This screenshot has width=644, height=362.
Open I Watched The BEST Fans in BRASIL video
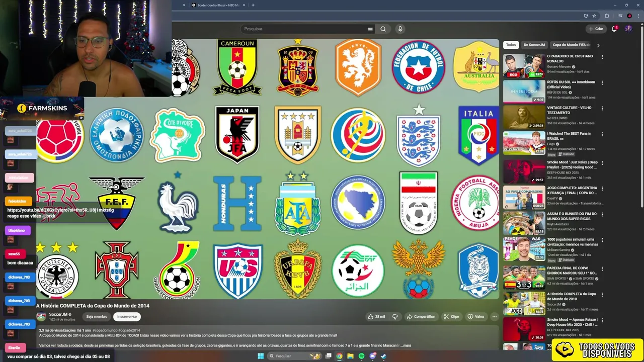524,143
